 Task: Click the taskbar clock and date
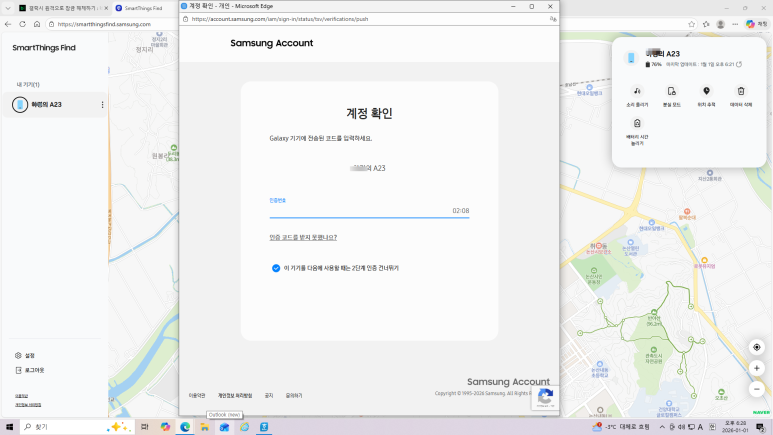tap(736, 427)
